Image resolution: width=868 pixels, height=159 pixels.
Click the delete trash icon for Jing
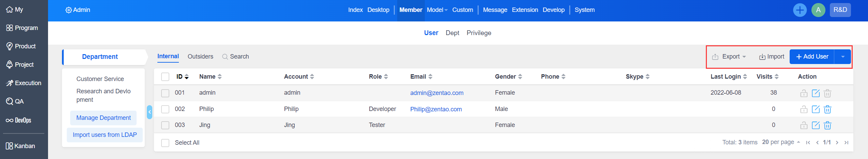point(827,125)
